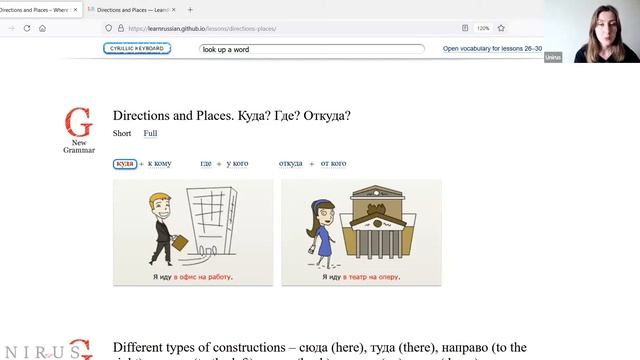
Task: Bookmark this page with the star icon
Action: pos(501,28)
